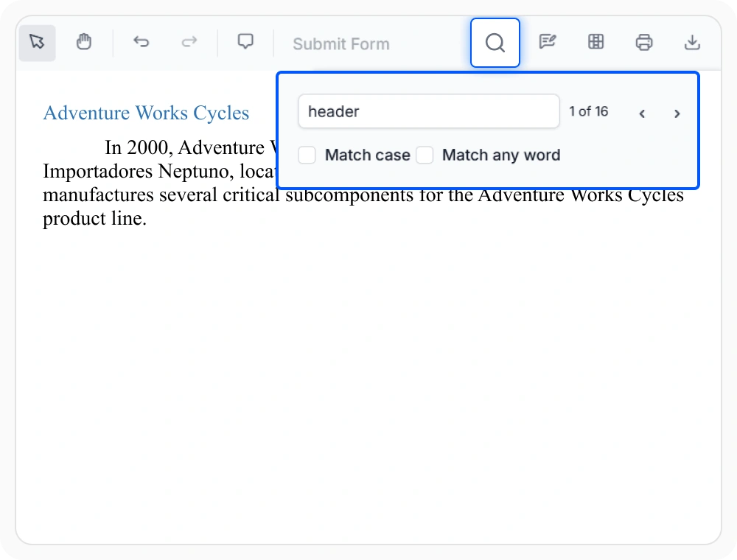Select the pointer selection tool
The image size is (737, 560).
(37, 43)
